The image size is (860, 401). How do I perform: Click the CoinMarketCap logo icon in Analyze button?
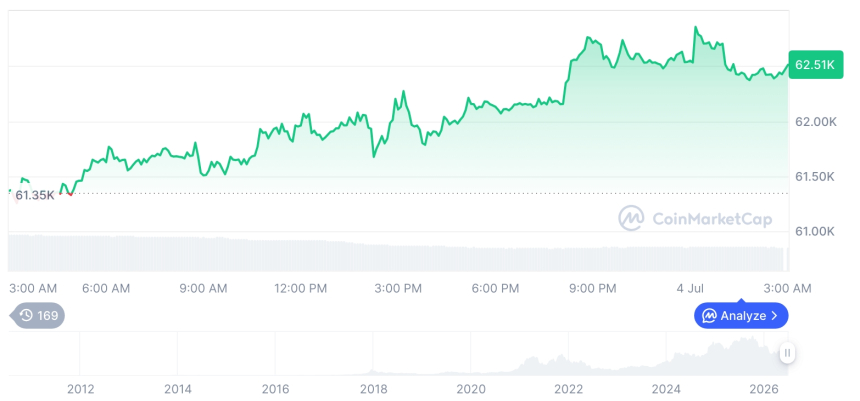coord(710,316)
